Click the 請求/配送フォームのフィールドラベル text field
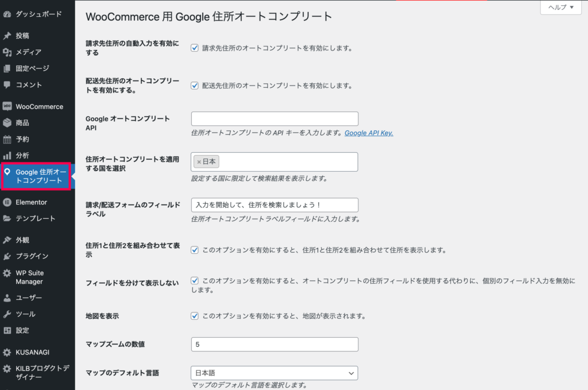Screen dimensions: 588x390 click(x=274, y=205)
